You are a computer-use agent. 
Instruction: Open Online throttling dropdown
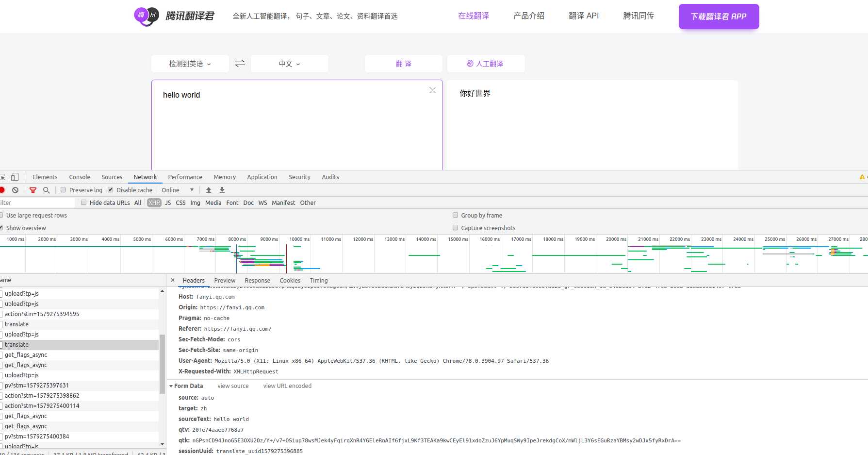[x=178, y=190]
